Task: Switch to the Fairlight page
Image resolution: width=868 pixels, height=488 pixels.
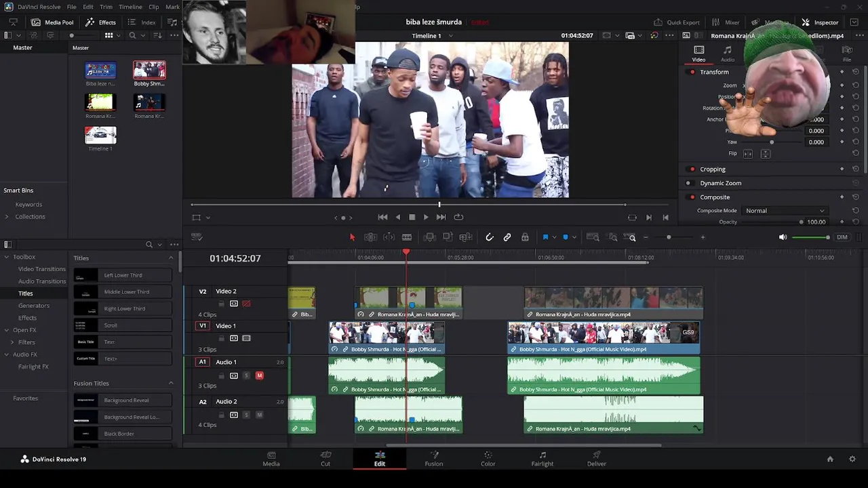Action: (x=542, y=459)
